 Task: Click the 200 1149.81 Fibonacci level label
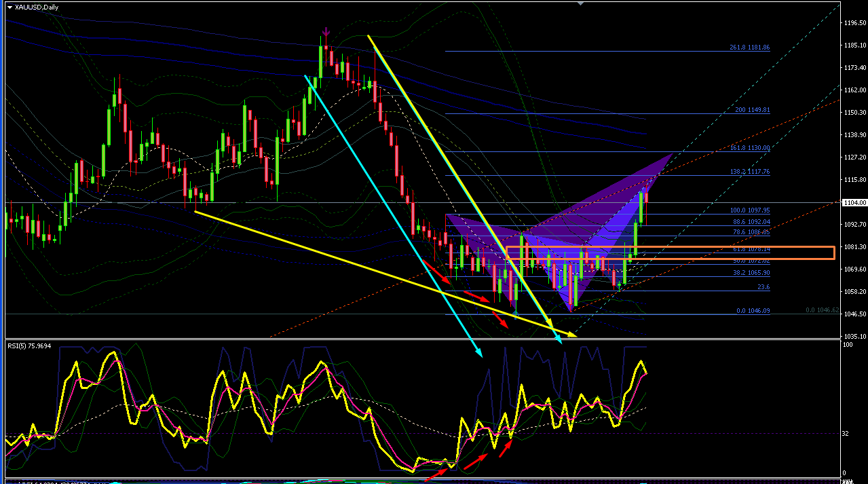pos(752,110)
